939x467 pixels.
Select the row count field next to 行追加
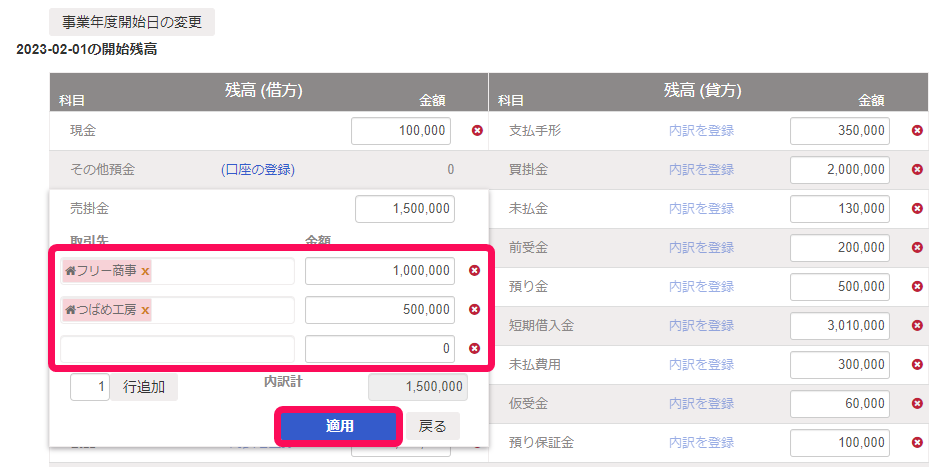click(90, 387)
